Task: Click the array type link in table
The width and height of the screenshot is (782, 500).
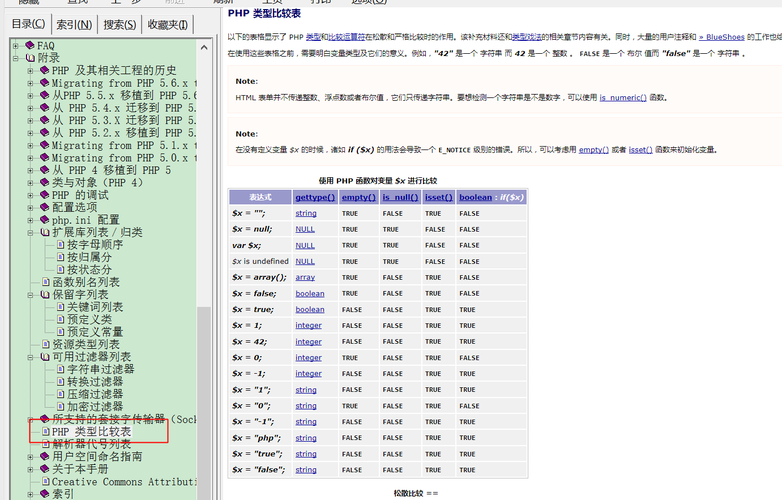Action: [x=305, y=278]
